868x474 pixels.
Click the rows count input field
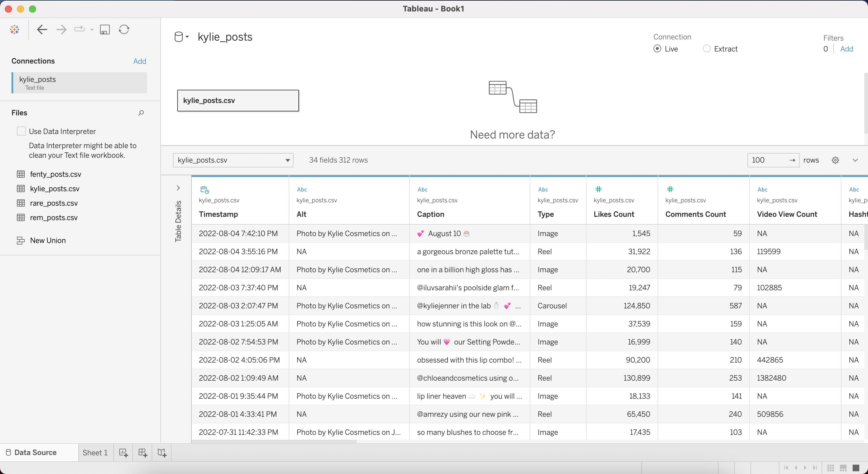pyautogui.click(x=768, y=160)
